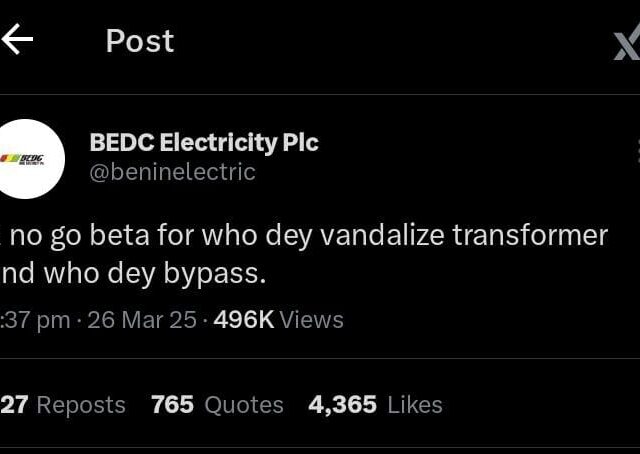Click the 'who dey bypass' text line
The height and width of the screenshot is (454, 640).
[154, 274]
